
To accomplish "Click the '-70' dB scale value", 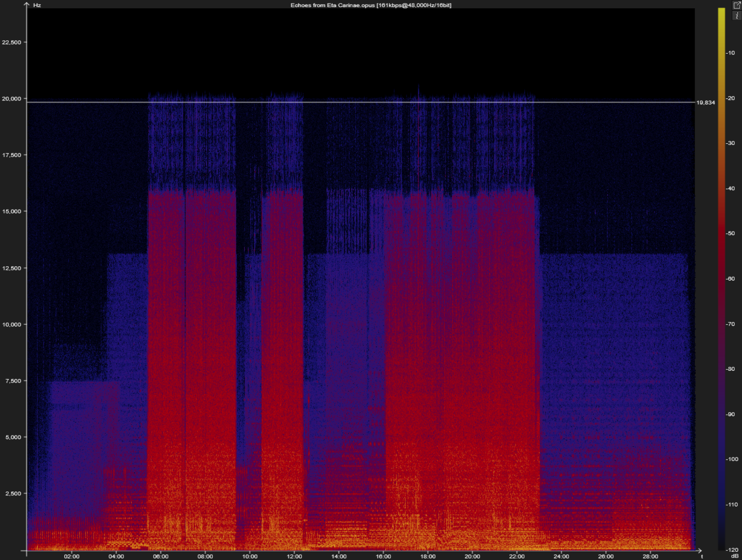I will coord(731,324).
